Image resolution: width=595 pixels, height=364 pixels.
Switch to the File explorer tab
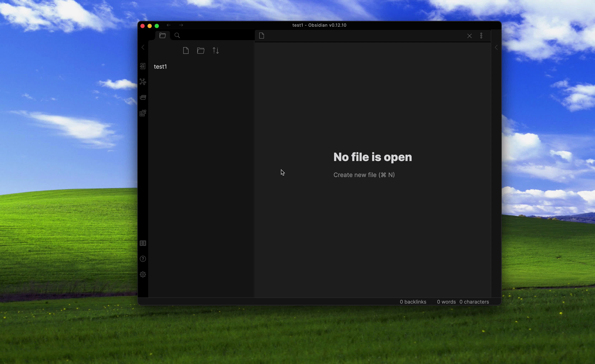(x=162, y=36)
